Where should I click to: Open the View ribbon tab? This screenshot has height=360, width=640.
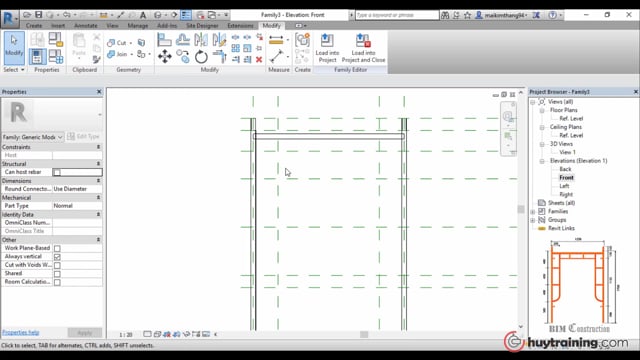click(x=112, y=26)
